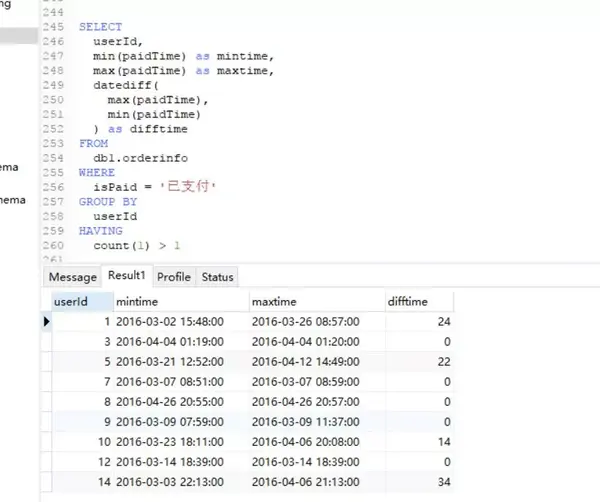Switch to the Message tab
This screenshot has width=600, height=502.
click(x=73, y=277)
